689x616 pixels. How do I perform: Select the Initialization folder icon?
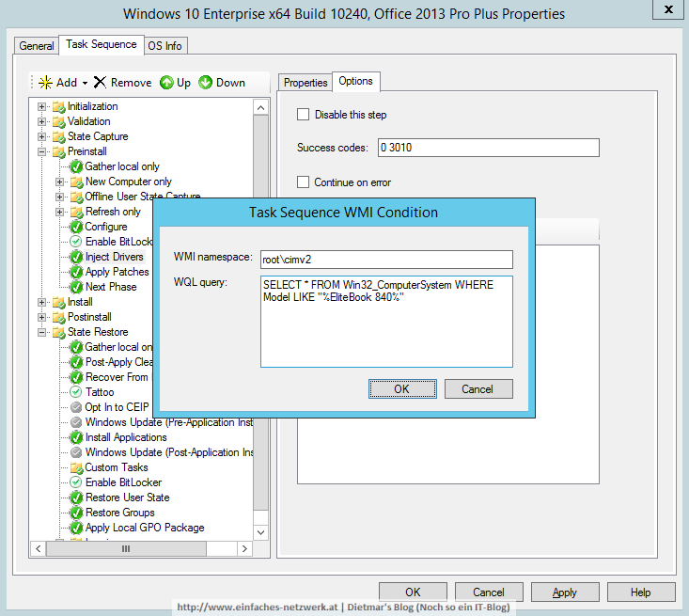59,107
